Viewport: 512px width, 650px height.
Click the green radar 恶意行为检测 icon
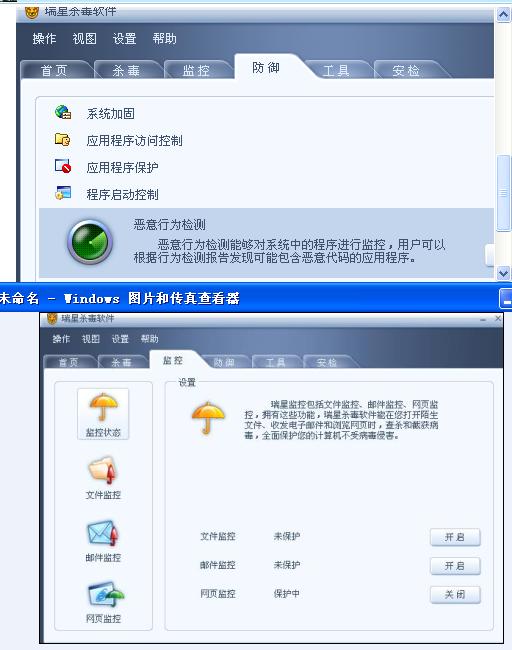90,242
